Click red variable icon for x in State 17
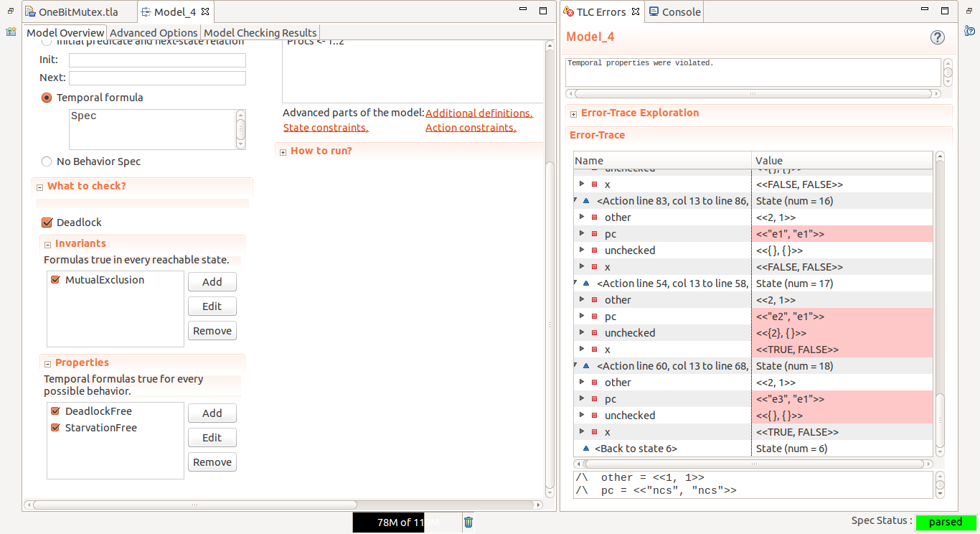 (595, 350)
